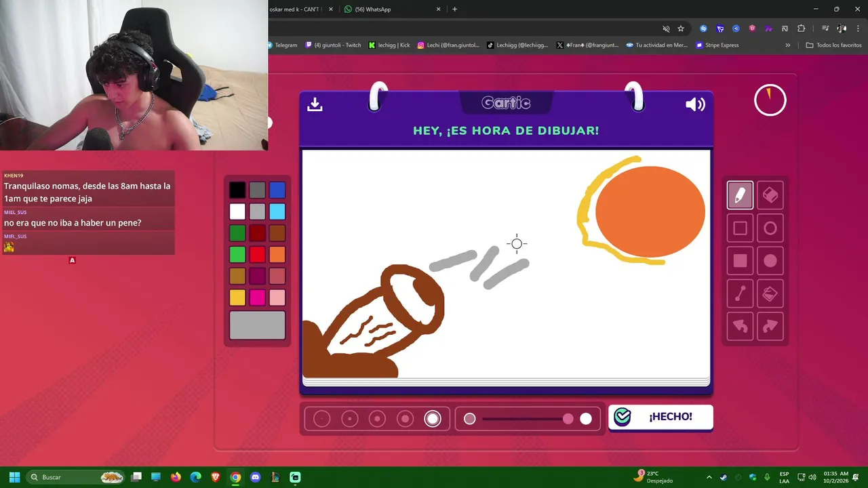Image resolution: width=868 pixels, height=488 pixels.
Task: Select the pencil drawing tool
Action: (740, 195)
